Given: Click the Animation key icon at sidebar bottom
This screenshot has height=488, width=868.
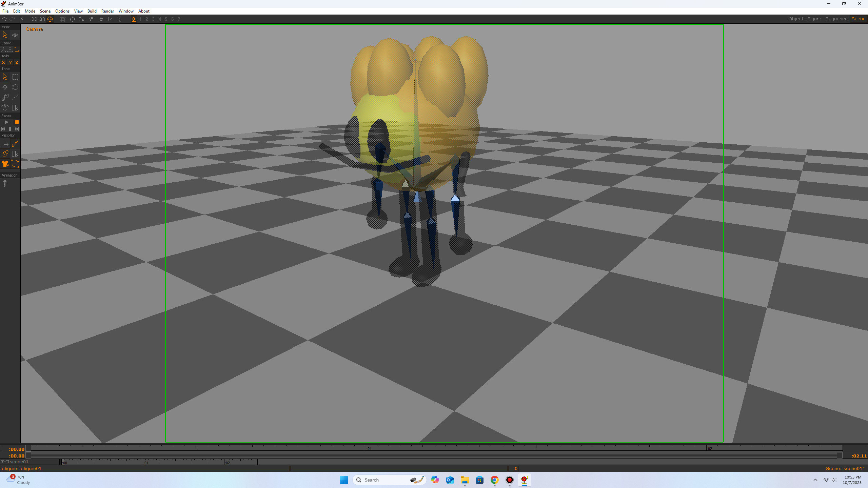Looking at the screenshot, I should pos(5,183).
